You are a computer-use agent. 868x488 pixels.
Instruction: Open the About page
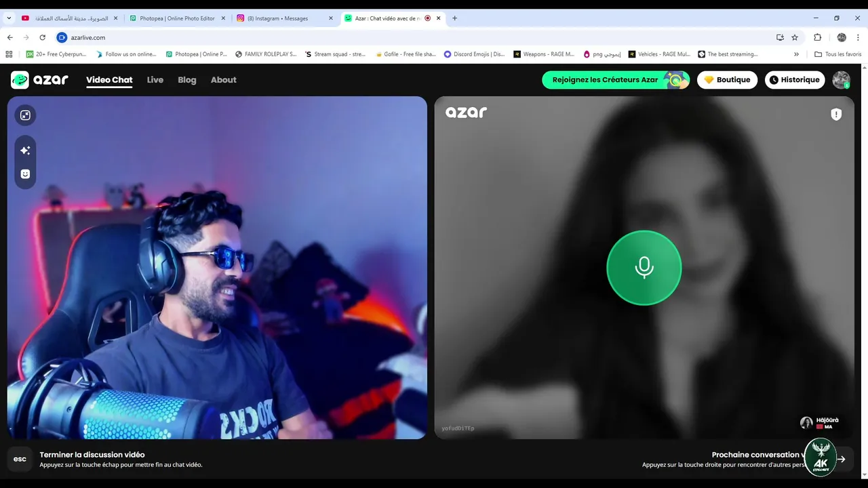(224, 80)
